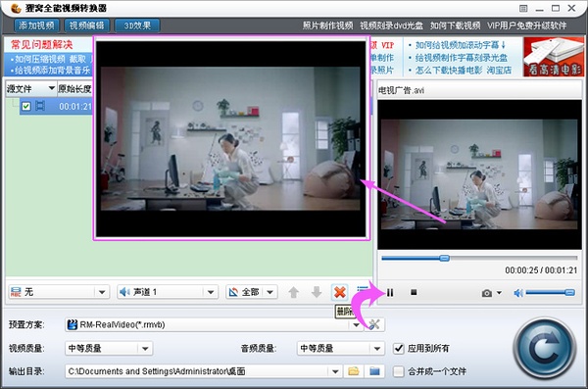Image resolution: width=588 pixels, height=389 pixels.
Task: Expand the snapshot camera dropdown arrow
Action: click(499, 293)
